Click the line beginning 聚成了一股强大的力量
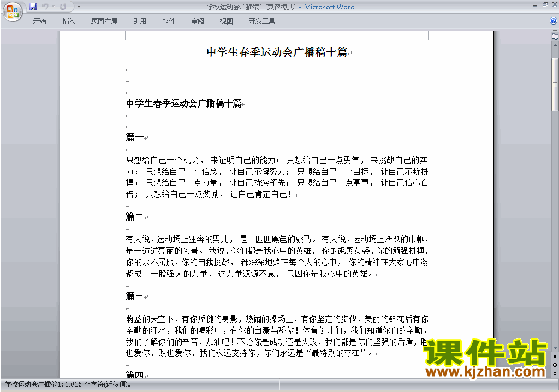The image size is (559, 392). tap(249, 274)
